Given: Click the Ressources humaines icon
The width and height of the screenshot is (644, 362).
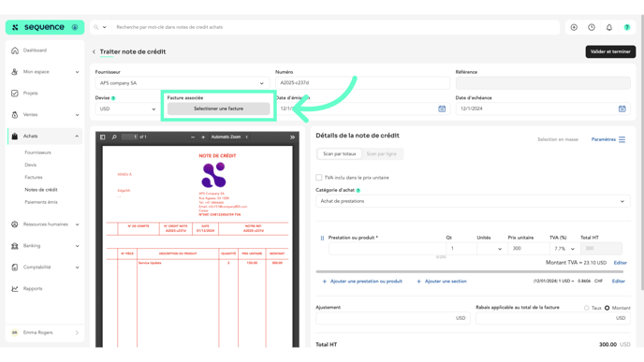Looking at the screenshot, I should pyautogui.click(x=15, y=224).
